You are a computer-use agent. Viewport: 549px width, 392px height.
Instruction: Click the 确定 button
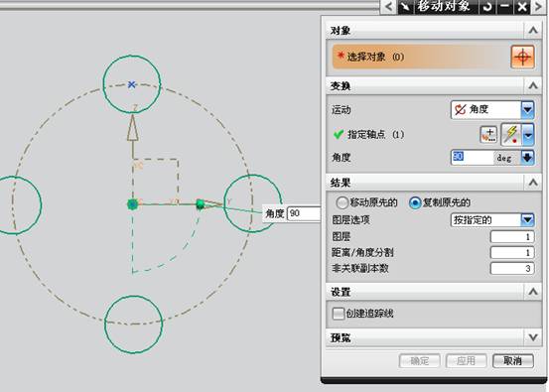(x=419, y=361)
